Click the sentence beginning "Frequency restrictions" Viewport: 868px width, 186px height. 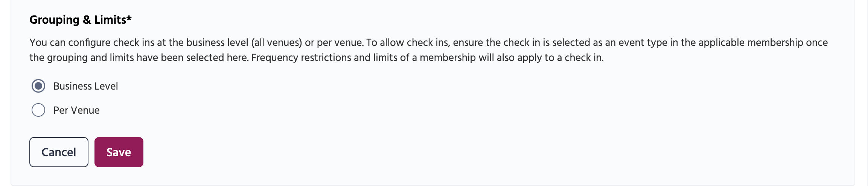point(427,58)
